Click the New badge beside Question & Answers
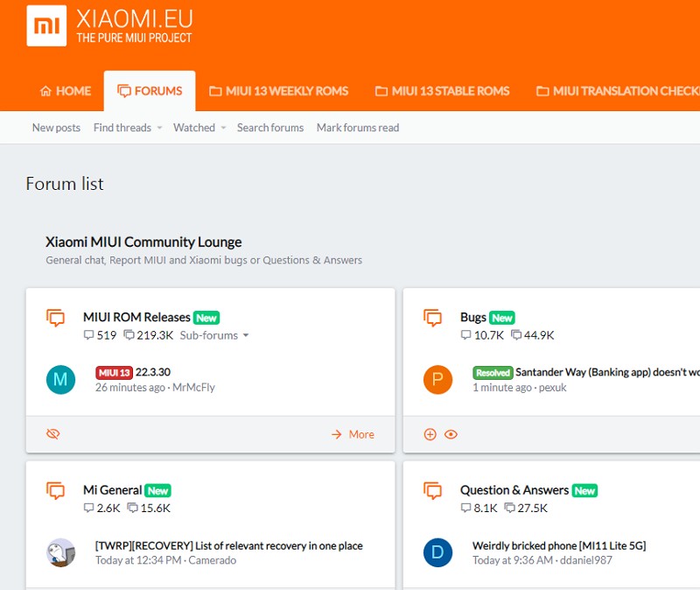700x590 pixels. [x=584, y=491]
